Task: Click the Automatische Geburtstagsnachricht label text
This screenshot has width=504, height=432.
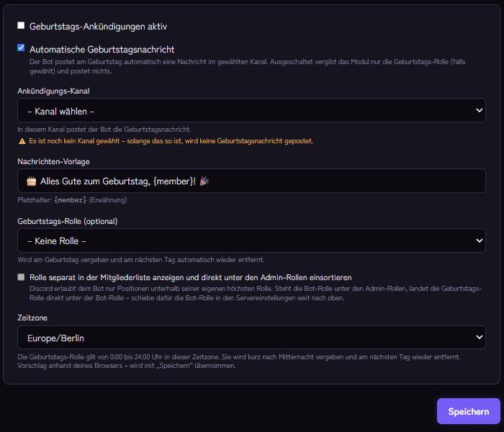Action: tap(102, 50)
